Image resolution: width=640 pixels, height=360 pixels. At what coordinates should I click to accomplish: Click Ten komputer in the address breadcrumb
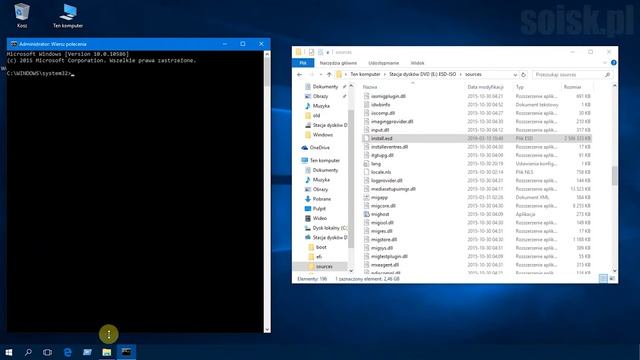tap(365, 74)
